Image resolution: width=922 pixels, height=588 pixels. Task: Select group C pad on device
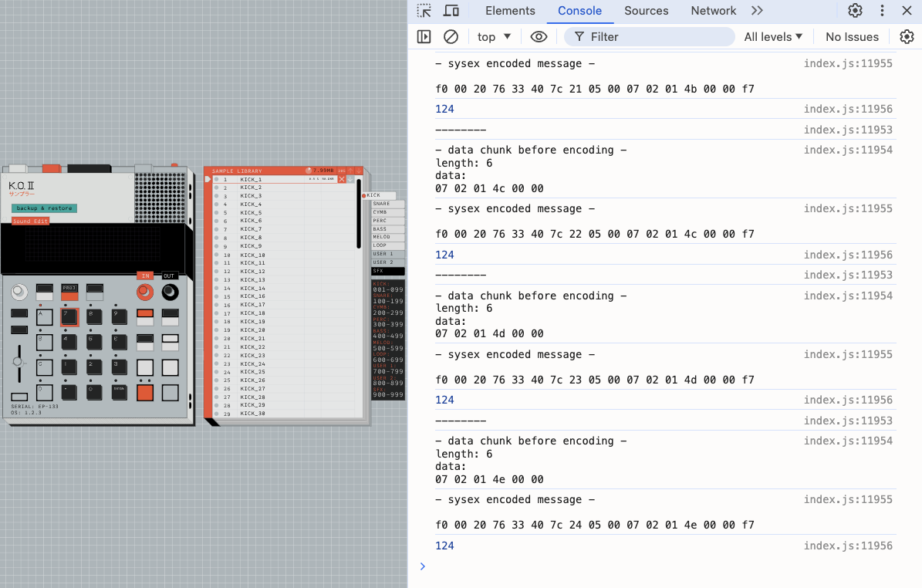pyautogui.click(x=45, y=367)
